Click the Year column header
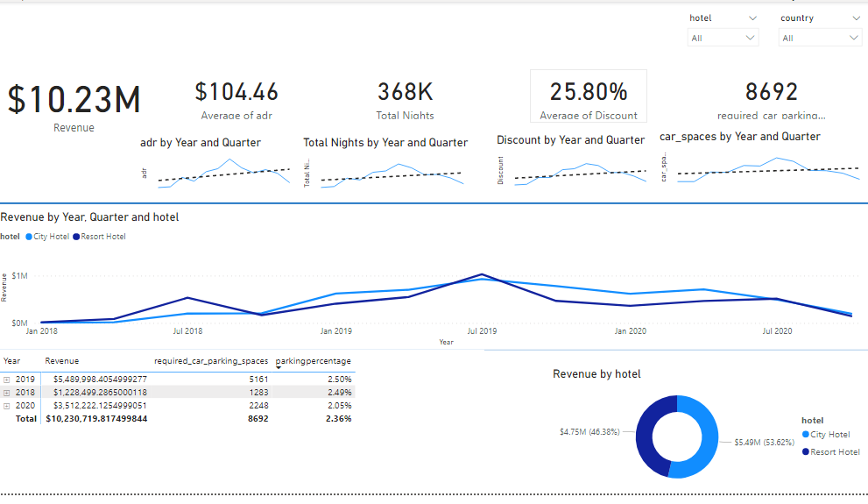 (11, 361)
